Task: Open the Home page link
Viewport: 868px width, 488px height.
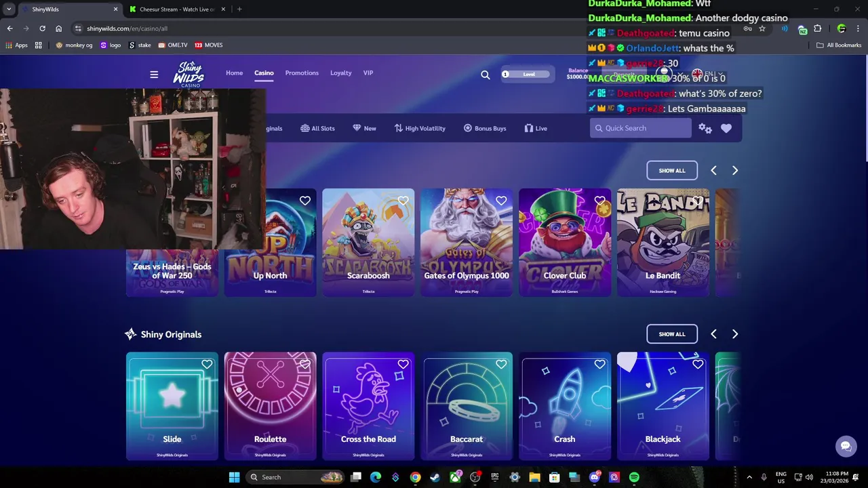Action: pyautogui.click(x=234, y=73)
